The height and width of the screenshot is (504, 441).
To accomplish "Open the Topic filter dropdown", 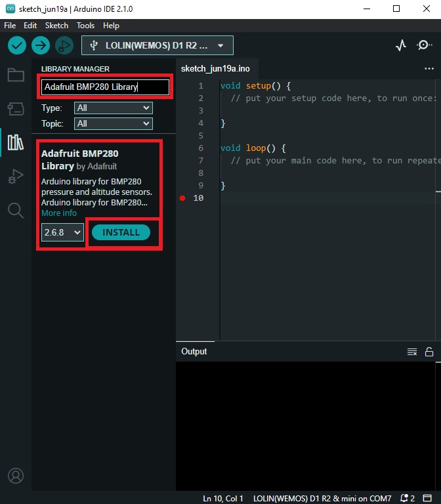I will click(x=114, y=124).
